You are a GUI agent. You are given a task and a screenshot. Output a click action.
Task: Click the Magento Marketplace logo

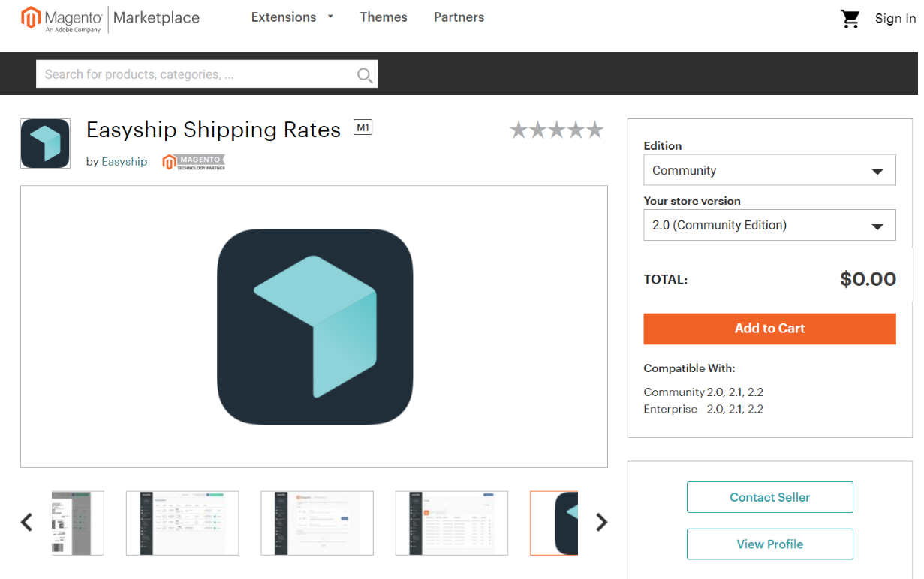(110, 19)
